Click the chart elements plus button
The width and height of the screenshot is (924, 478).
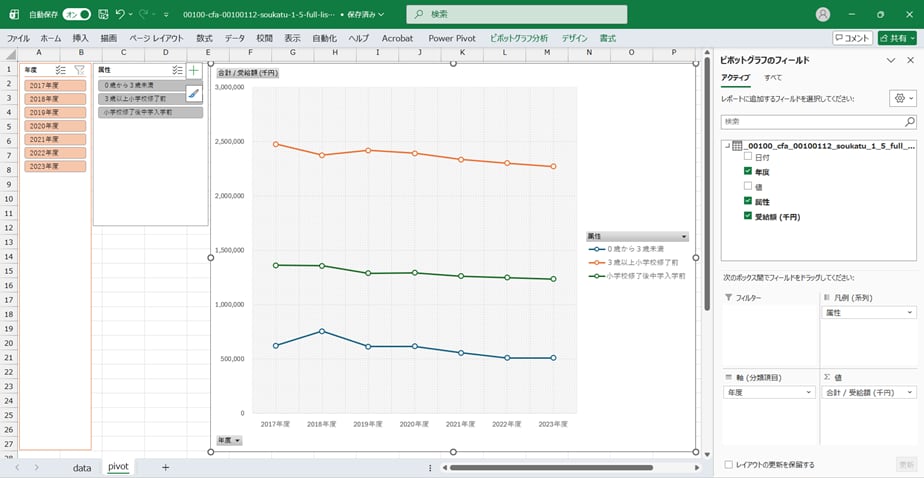click(x=194, y=71)
